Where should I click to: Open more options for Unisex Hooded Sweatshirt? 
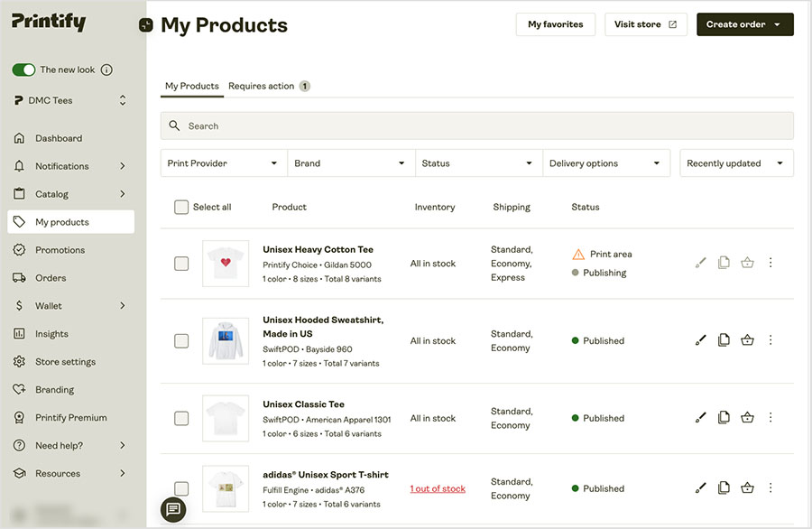tap(770, 340)
